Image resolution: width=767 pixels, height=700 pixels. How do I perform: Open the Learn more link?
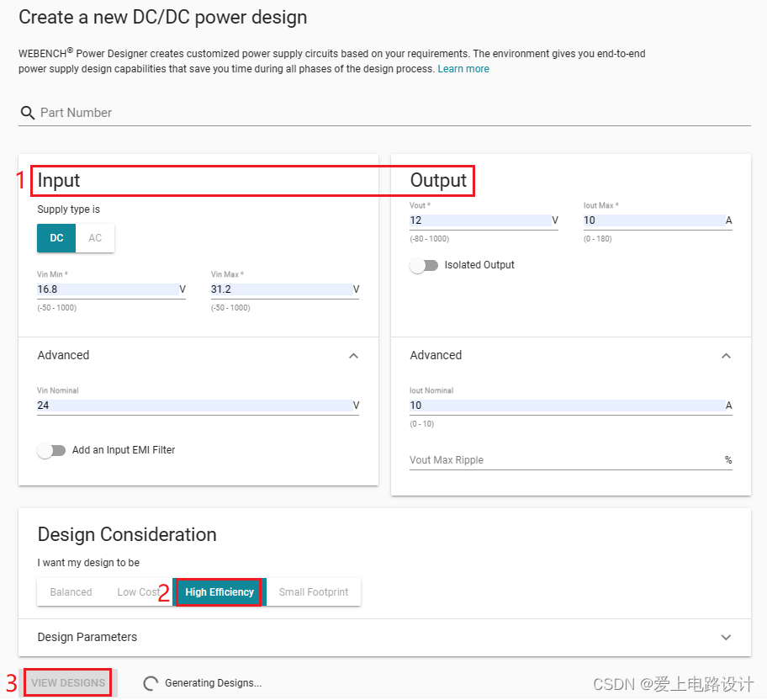tap(463, 69)
